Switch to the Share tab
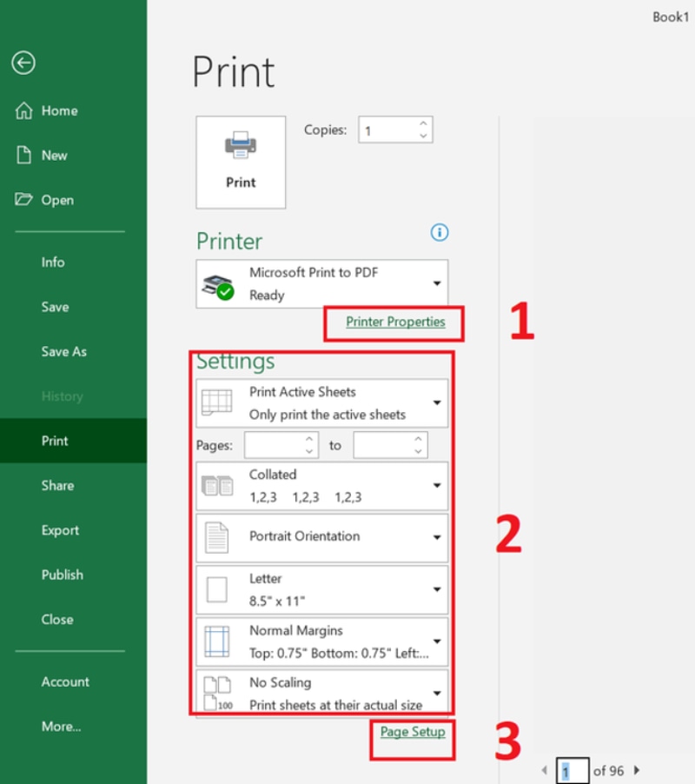This screenshot has height=784, width=695. [57, 486]
